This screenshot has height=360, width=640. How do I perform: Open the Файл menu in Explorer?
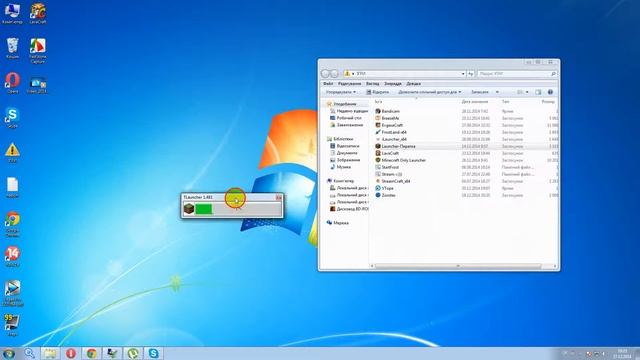pyautogui.click(x=328, y=84)
